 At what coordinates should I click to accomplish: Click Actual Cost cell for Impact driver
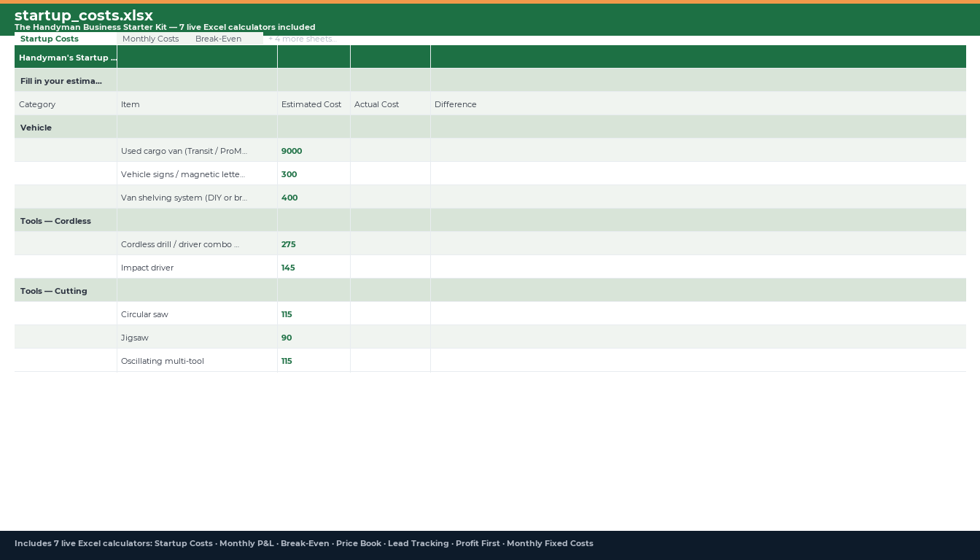390,267
